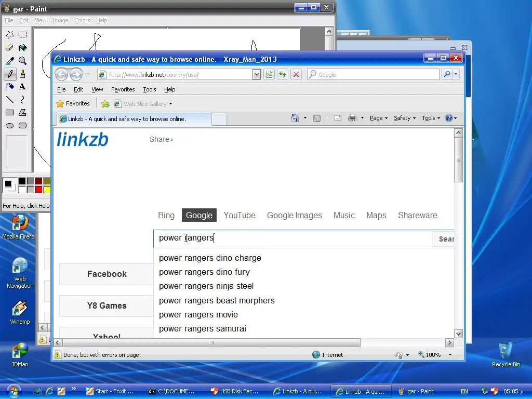Screen dimensions: 532x399
Task: Click the Add to Favorites Bar star icon
Action: [105, 103]
